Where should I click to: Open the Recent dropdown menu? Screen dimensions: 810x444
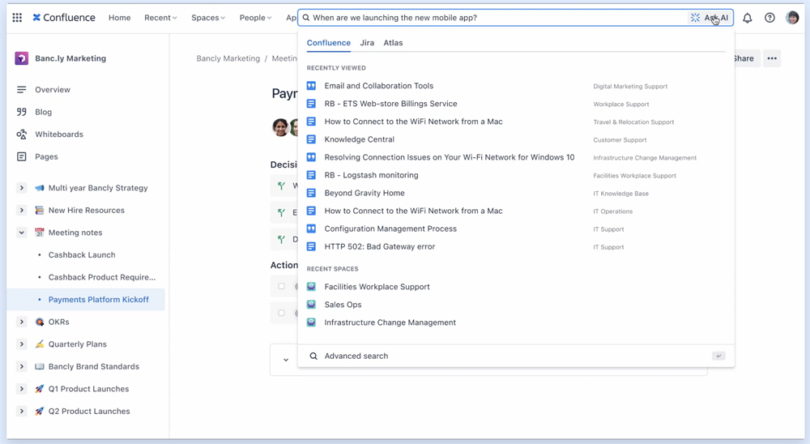tap(160, 18)
